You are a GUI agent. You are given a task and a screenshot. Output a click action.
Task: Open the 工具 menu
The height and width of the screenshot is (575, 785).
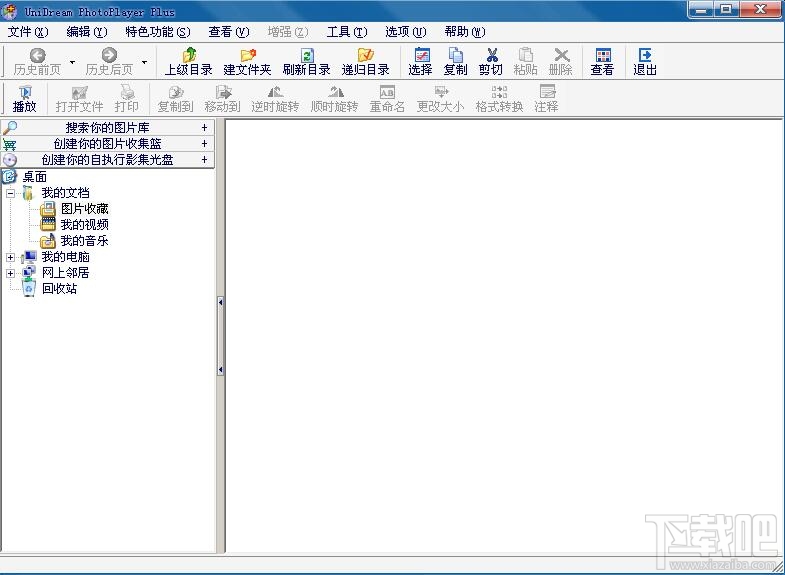(347, 32)
